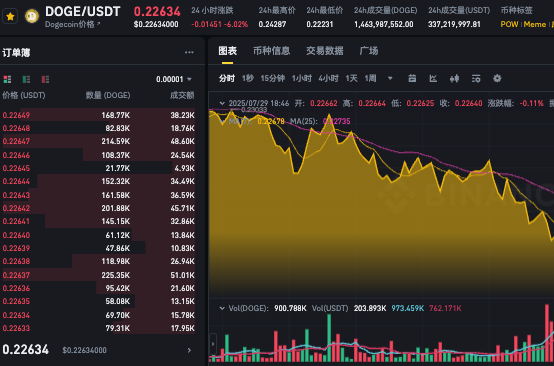Select ask price 0.22635 in order book
Image resolution: width=554 pixels, height=366 pixels.
coord(16,301)
